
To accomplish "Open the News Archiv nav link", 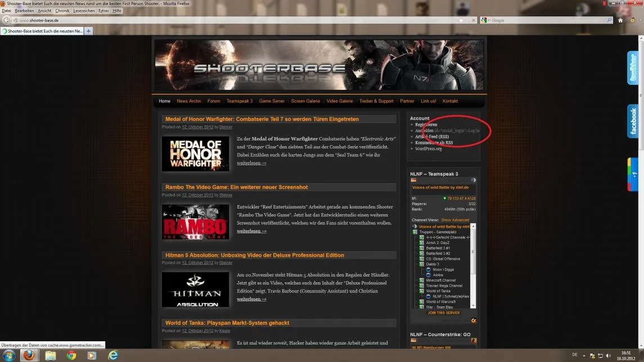I will pos(189,101).
